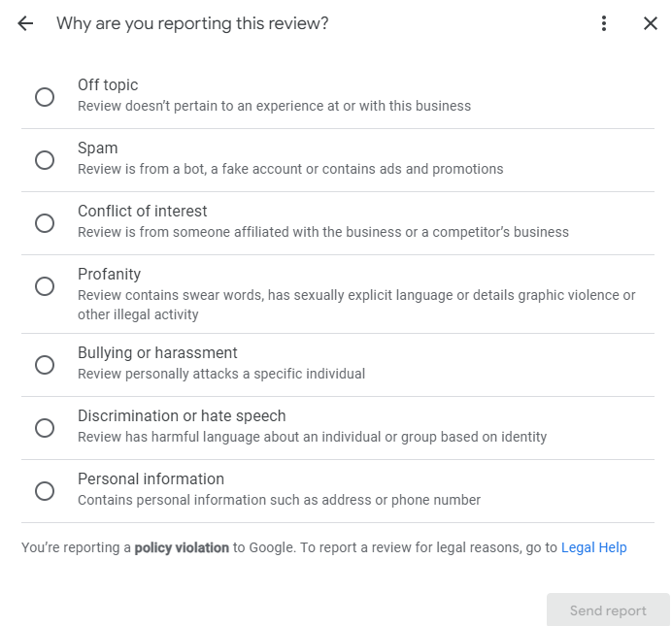Click the "Discrimination or hate speech" title
Screen dimensions: 672x626
pos(182,416)
